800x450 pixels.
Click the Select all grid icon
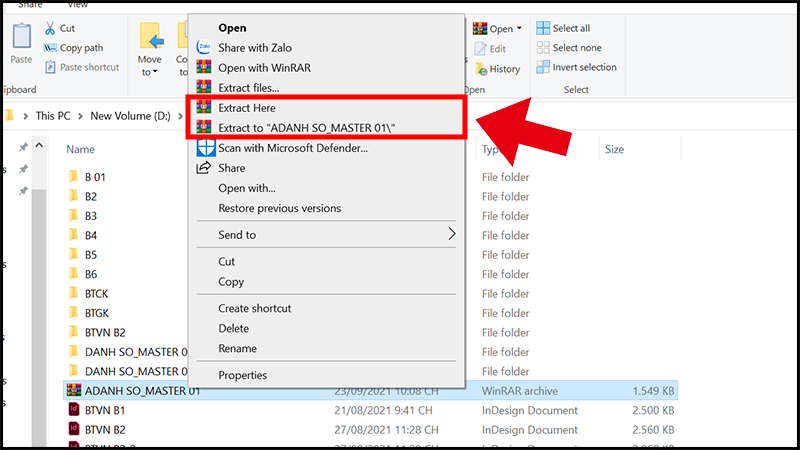[543, 28]
